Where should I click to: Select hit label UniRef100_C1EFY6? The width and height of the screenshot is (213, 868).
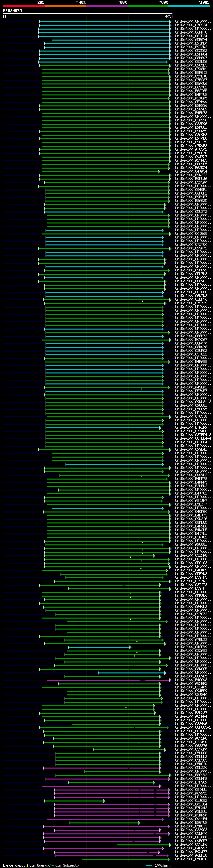[x=191, y=300]
